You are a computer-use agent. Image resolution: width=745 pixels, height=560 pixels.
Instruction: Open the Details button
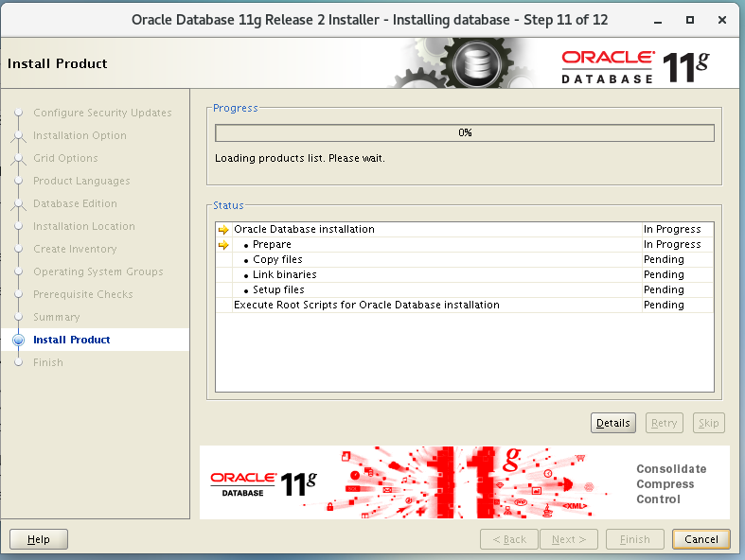pyautogui.click(x=612, y=423)
